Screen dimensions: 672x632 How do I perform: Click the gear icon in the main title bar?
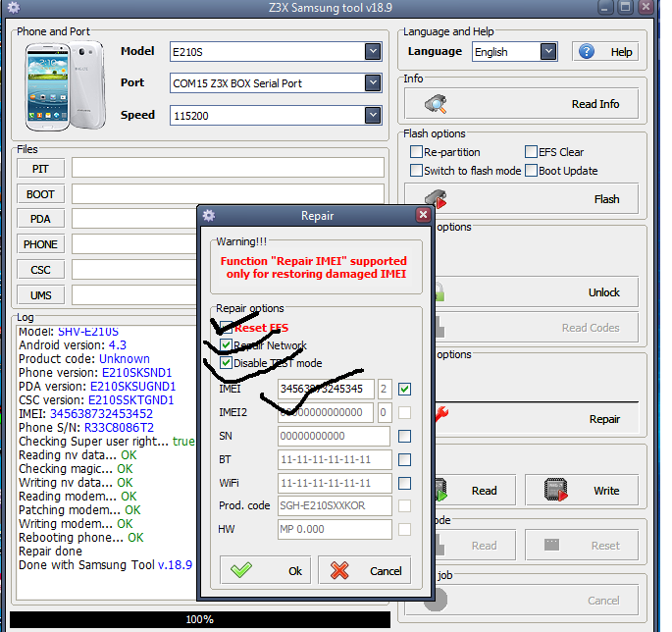(x=14, y=7)
